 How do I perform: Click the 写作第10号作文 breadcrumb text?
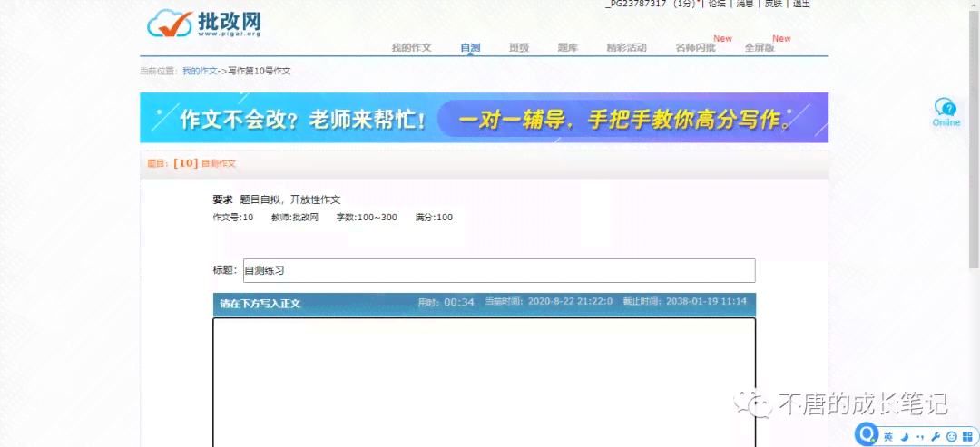(x=259, y=71)
